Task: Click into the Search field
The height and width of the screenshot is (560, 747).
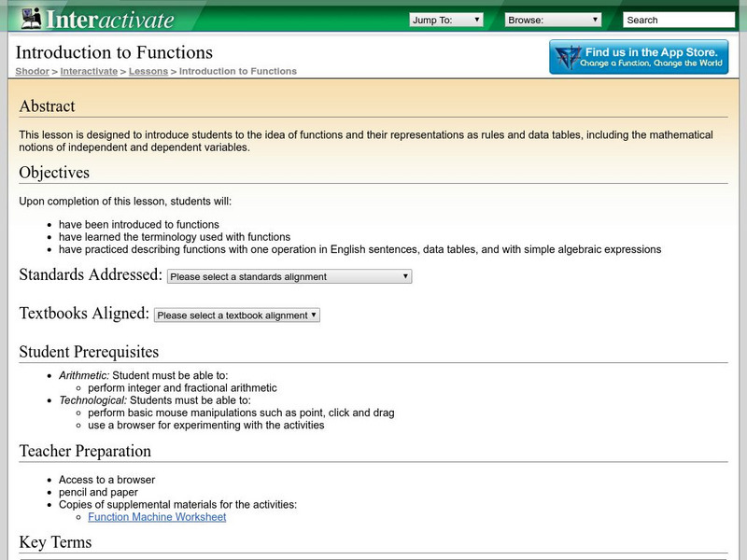Action: tap(679, 20)
